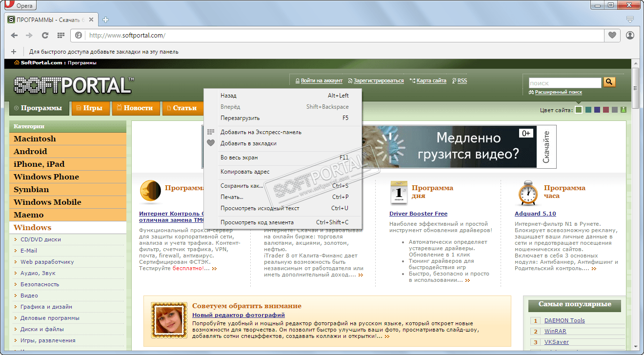
Task: Click the site info globe icon in address bar
Action: click(x=78, y=35)
